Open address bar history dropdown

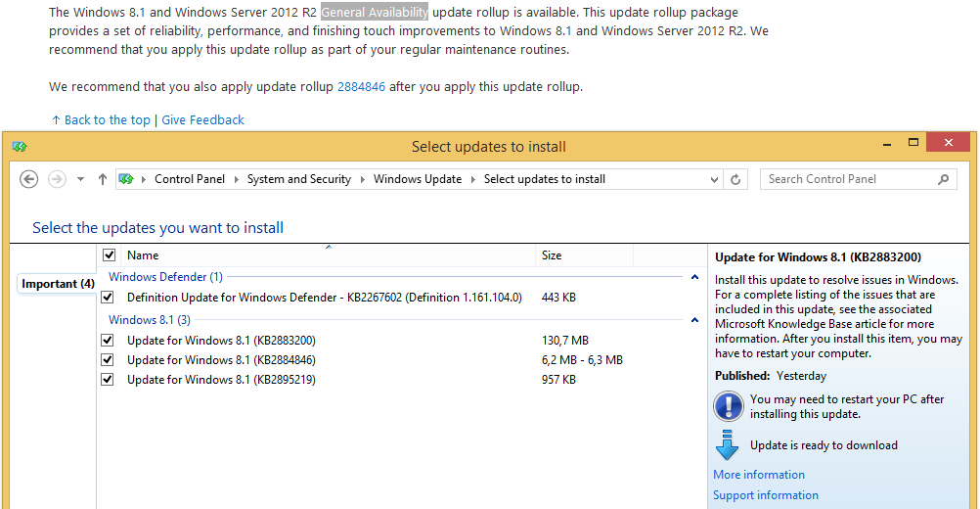[x=714, y=179]
